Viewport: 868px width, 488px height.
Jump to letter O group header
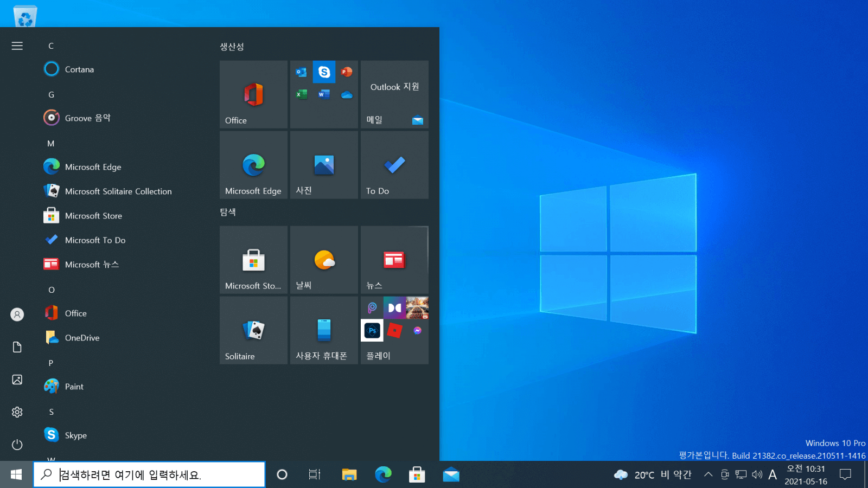click(x=52, y=290)
